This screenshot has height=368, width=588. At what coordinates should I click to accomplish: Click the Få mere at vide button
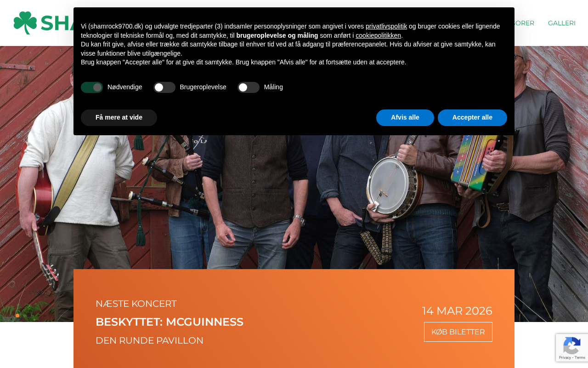[x=119, y=118]
